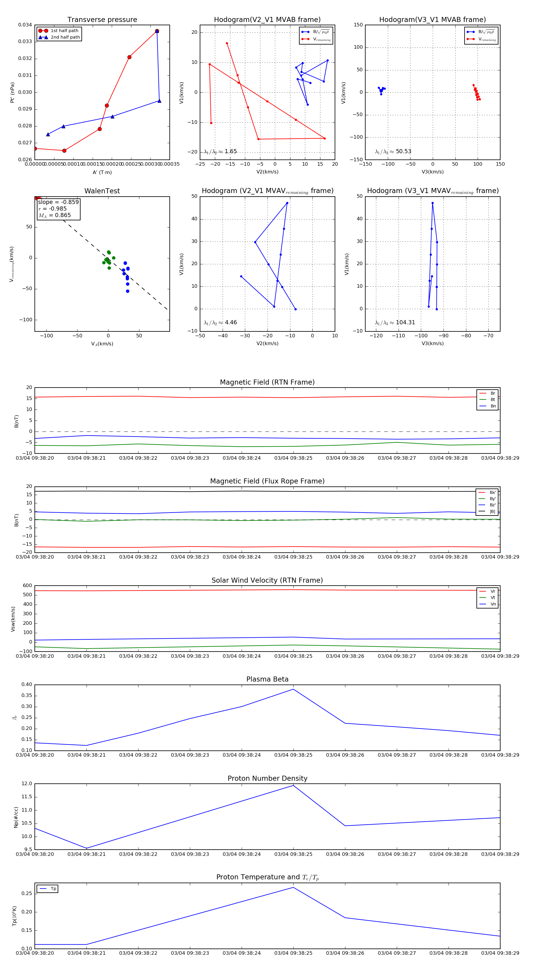Click the A' (T·m) x-axis label
Screen dimensions: 535x980
tap(102, 172)
